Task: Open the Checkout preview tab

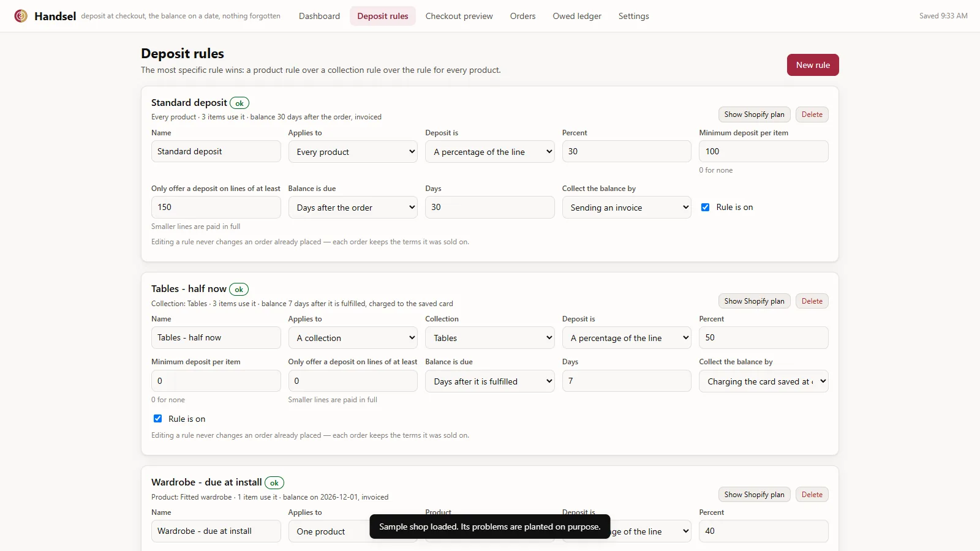Action: (x=459, y=16)
